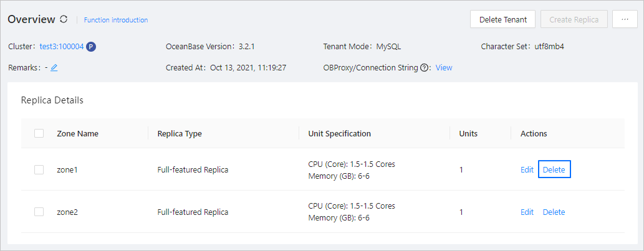644x251 pixels.
Task: Delete the zone1 replica
Action: point(554,169)
